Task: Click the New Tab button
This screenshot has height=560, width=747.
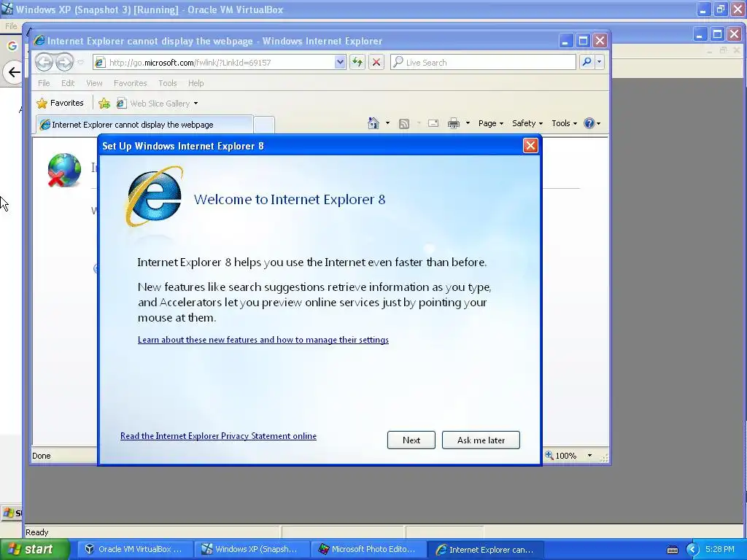Action: click(x=264, y=125)
